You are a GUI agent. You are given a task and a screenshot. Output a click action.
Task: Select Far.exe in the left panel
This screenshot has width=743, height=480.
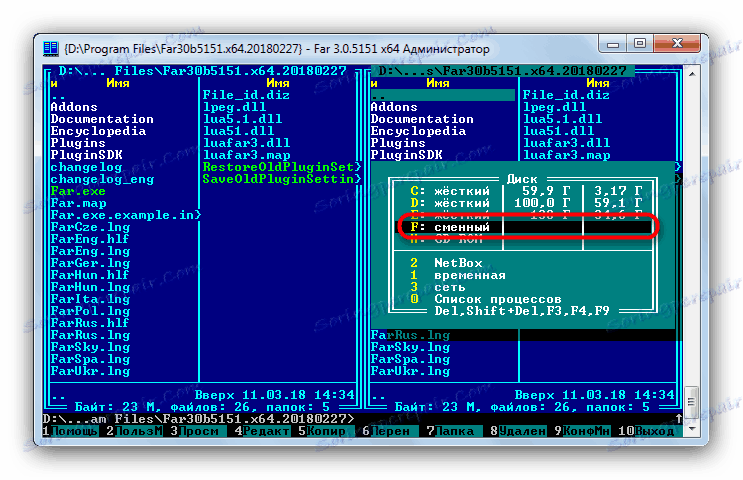77,190
